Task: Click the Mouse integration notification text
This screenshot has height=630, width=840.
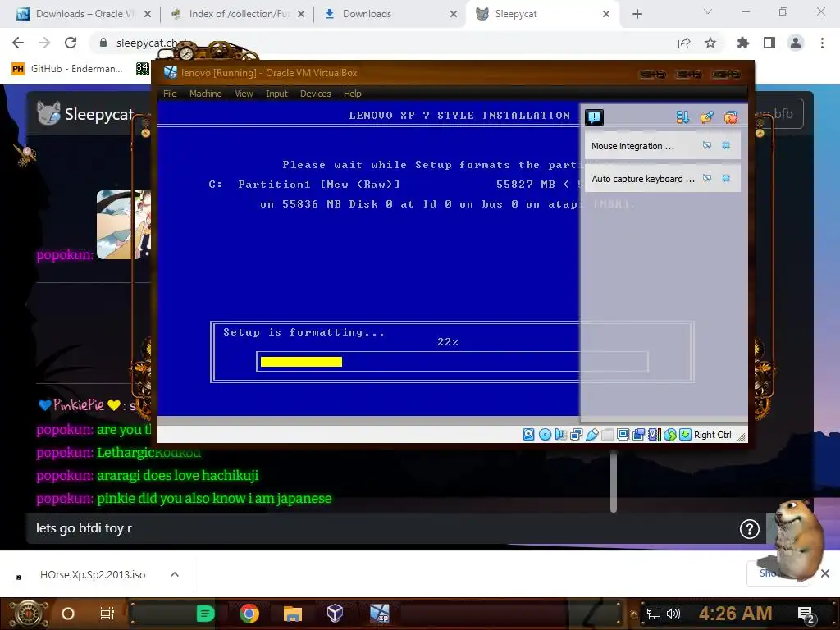Action: [632, 146]
